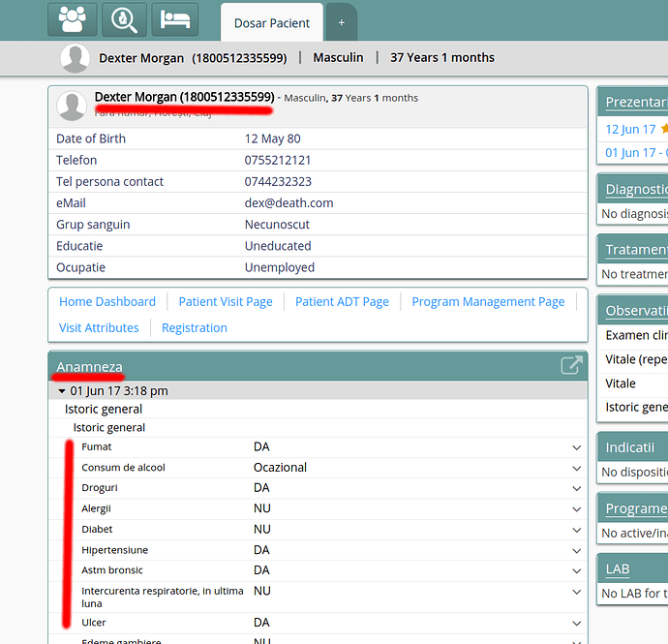Open the Observatii panel heading

click(x=636, y=311)
